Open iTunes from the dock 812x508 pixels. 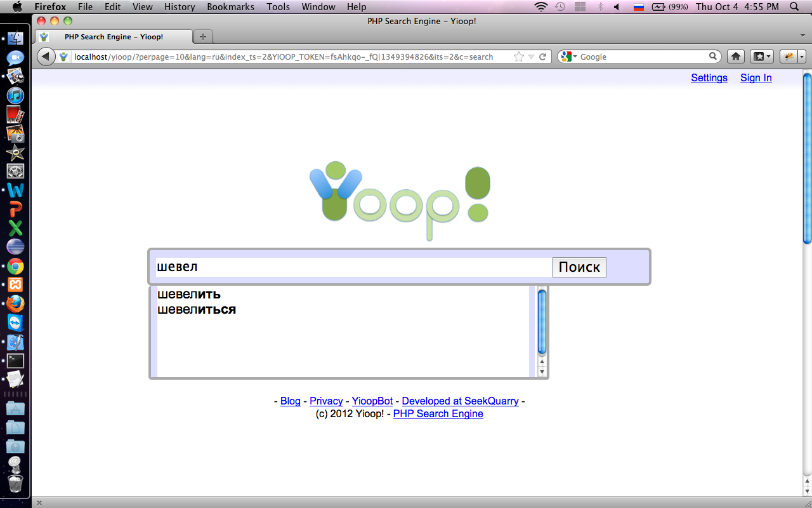[x=15, y=96]
